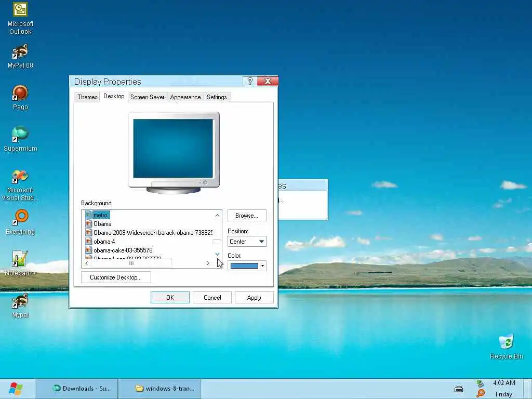Click image icon beside obama-cake-03-355578
The height and width of the screenshot is (399, 532).
88,250
